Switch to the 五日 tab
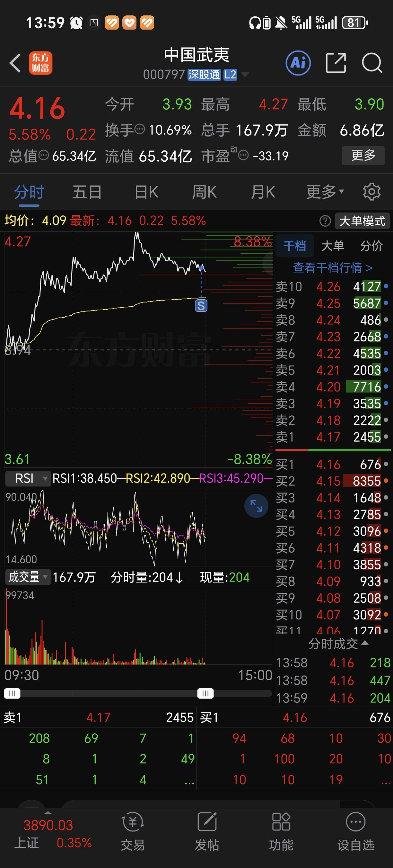 click(x=87, y=192)
